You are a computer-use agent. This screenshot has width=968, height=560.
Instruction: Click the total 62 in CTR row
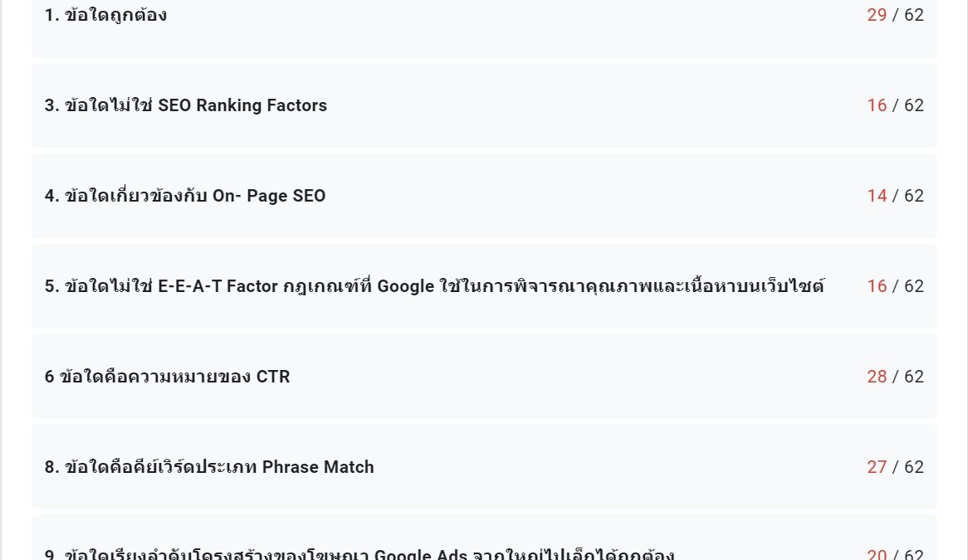point(914,376)
